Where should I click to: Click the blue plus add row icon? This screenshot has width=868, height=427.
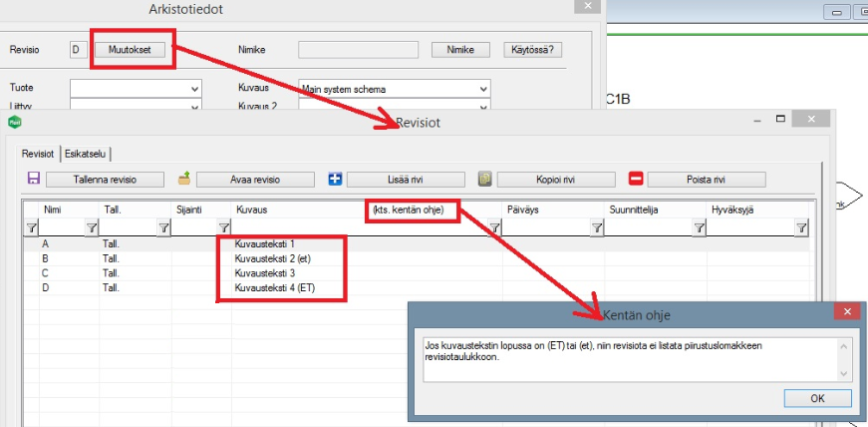coord(335,179)
